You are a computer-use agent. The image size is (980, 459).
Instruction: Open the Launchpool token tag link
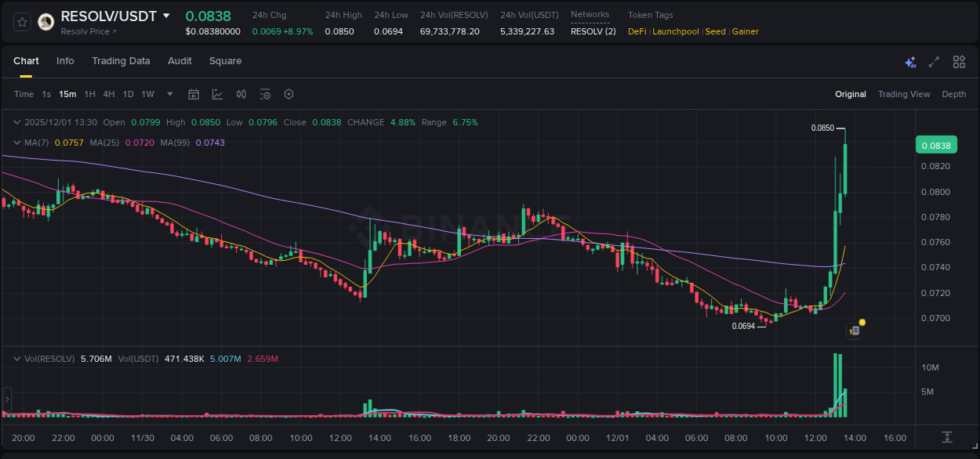[676, 31]
